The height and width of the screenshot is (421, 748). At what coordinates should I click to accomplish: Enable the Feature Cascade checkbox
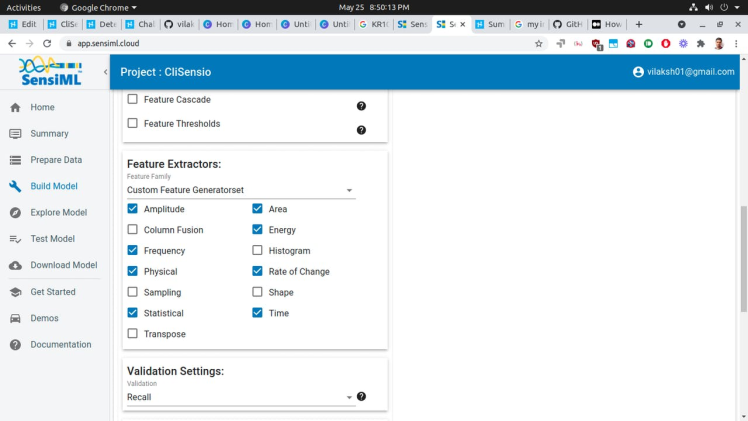133,99
